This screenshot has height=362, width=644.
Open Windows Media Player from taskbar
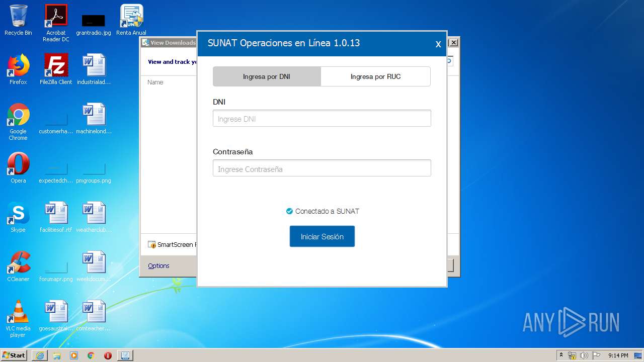[74, 355]
